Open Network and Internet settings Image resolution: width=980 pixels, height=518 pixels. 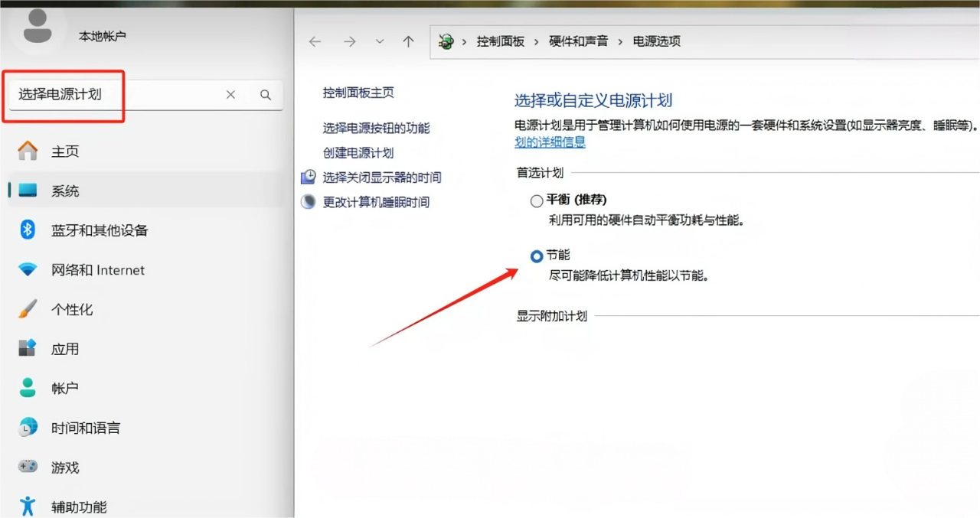97,270
